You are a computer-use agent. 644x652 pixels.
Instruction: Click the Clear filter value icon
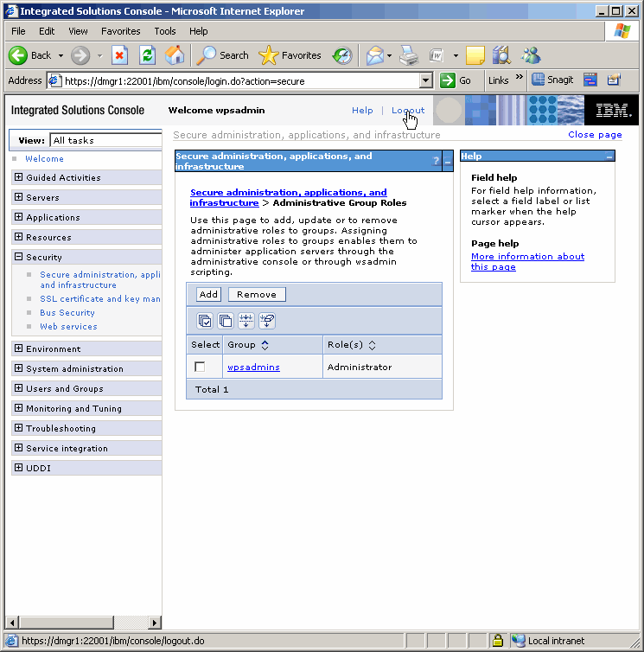(267, 321)
